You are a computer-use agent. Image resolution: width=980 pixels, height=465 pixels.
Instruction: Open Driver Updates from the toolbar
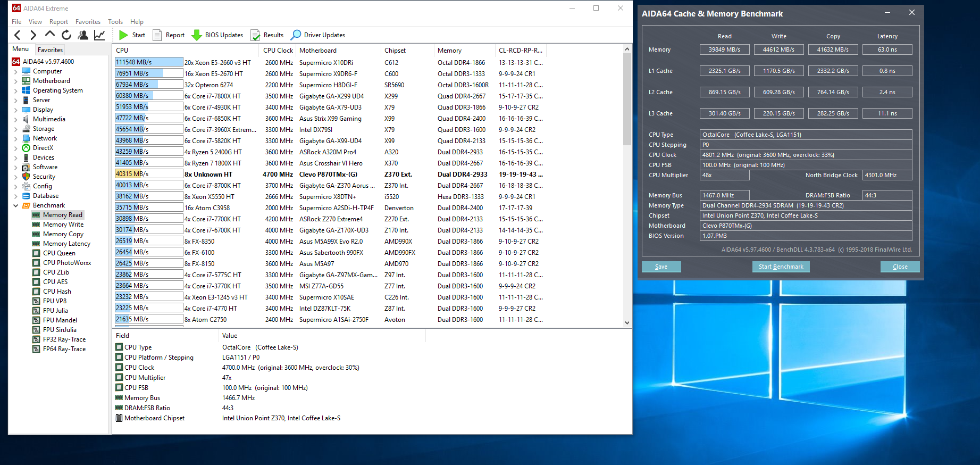pos(318,35)
